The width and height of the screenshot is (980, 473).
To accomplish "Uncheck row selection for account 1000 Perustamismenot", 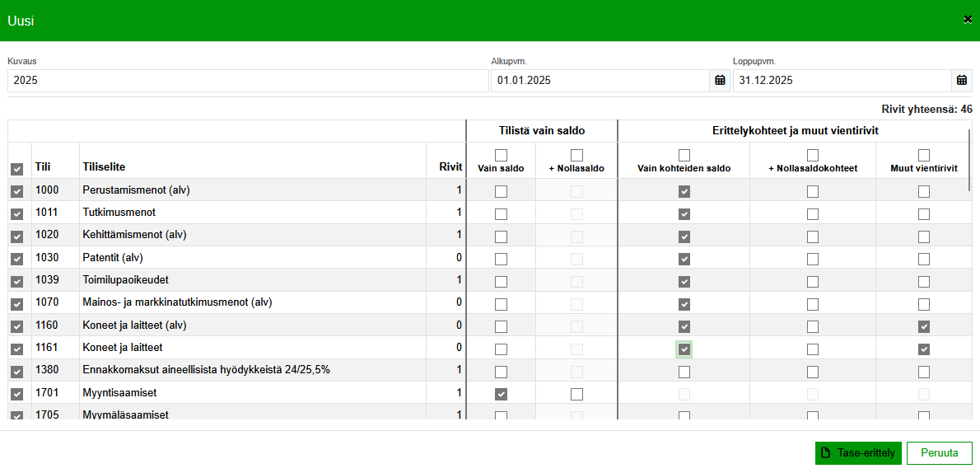I will 16,191.
